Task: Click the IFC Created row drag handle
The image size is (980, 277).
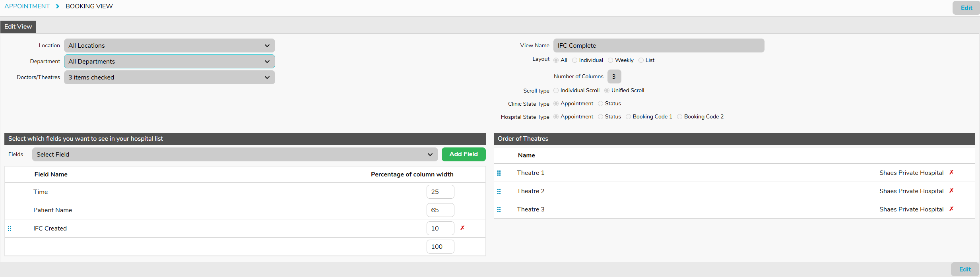Action: (x=10, y=229)
